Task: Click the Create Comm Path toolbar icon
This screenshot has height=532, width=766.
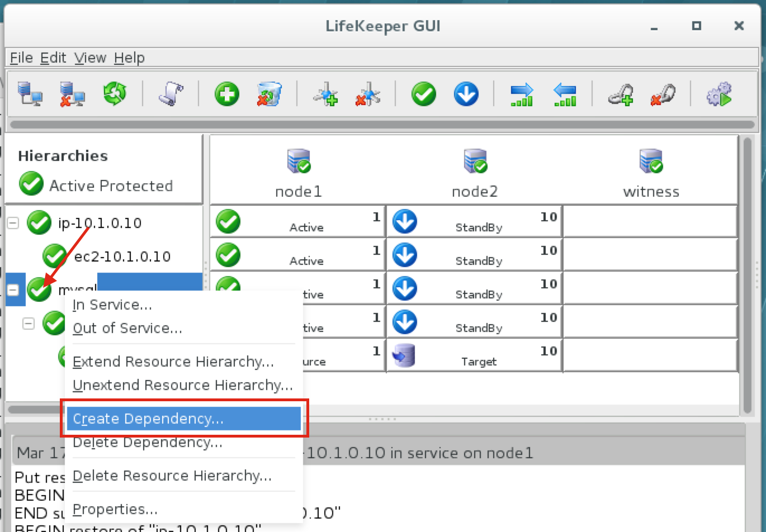Action: 325,94
